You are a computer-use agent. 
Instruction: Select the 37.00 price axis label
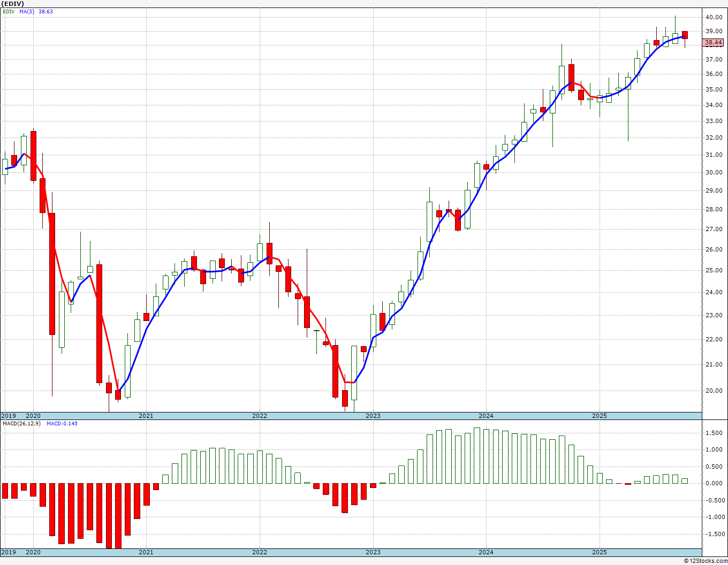pyautogui.click(x=714, y=59)
